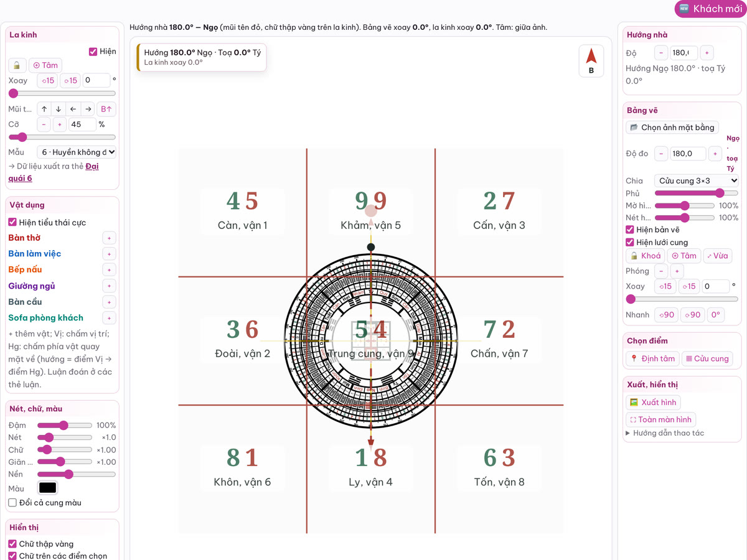Image resolution: width=747 pixels, height=560 pixels.
Task: Add a Bàn thờ item with plus
Action: point(109,238)
